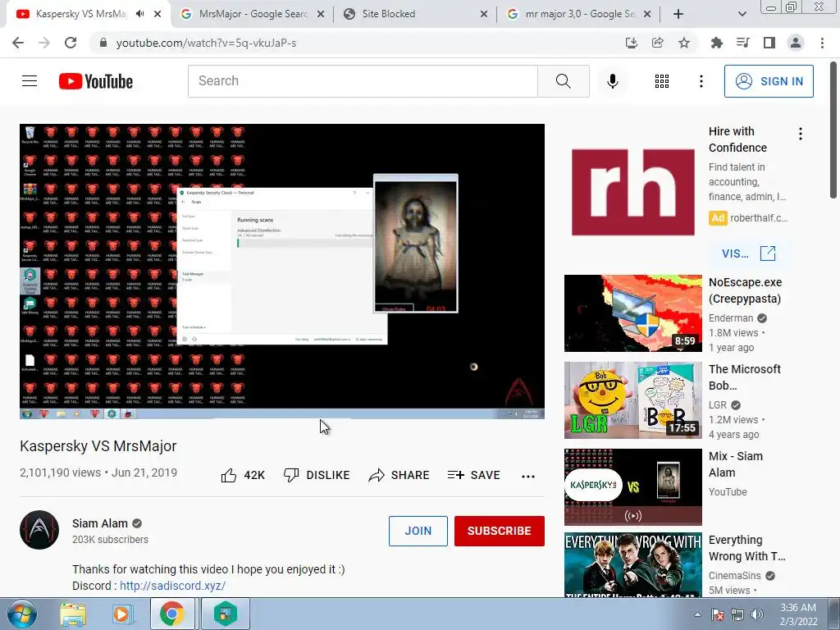Open volume speaker tray icon
Screen dimensions: 840x630
point(757,614)
